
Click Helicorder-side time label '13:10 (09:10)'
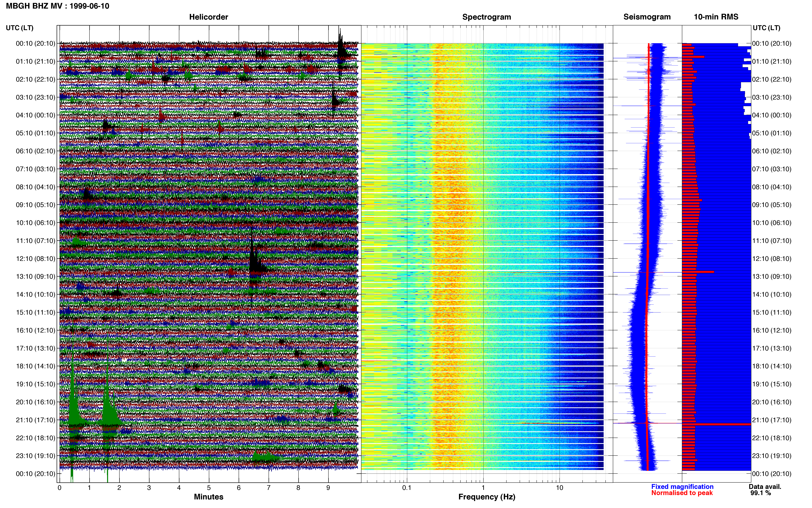pyautogui.click(x=35, y=277)
